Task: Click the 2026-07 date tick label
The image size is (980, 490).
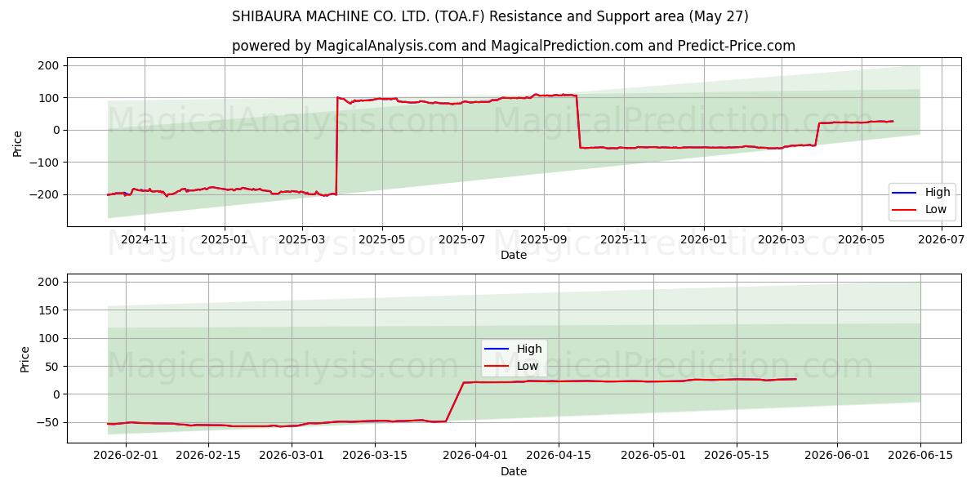Action: pos(941,239)
